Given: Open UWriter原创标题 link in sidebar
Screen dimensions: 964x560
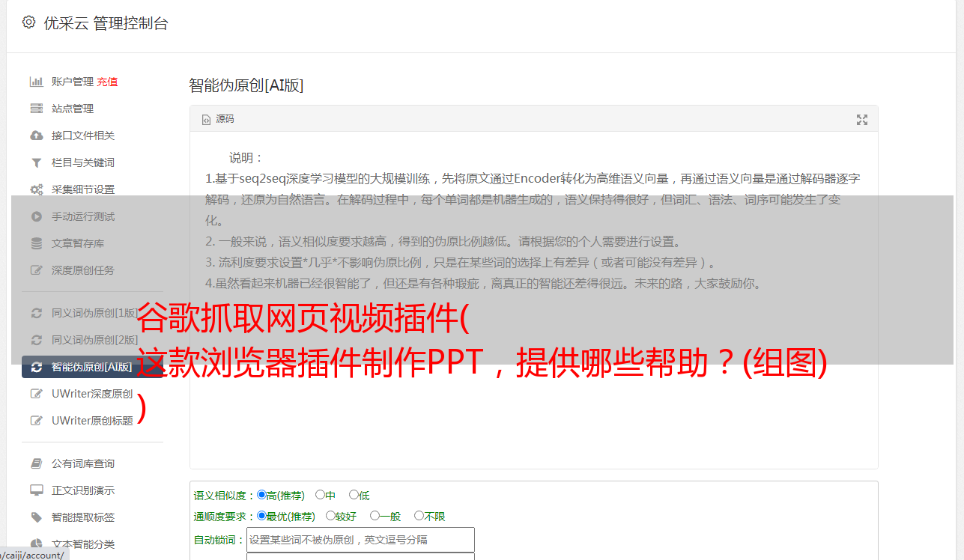Looking at the screenshot, I should tap(92, 421).
